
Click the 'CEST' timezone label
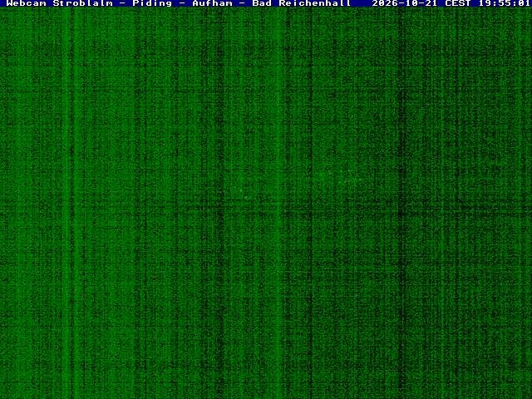click(x=458, y=3)
